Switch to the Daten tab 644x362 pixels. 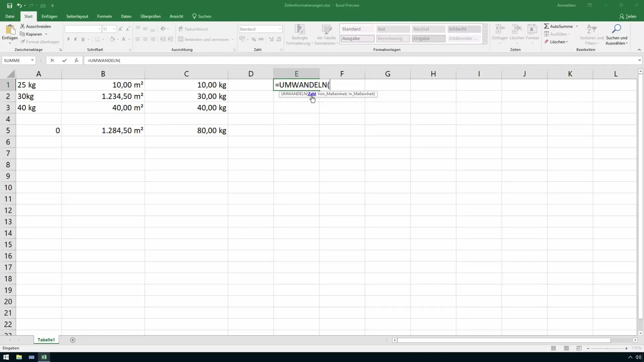[126, 16]
